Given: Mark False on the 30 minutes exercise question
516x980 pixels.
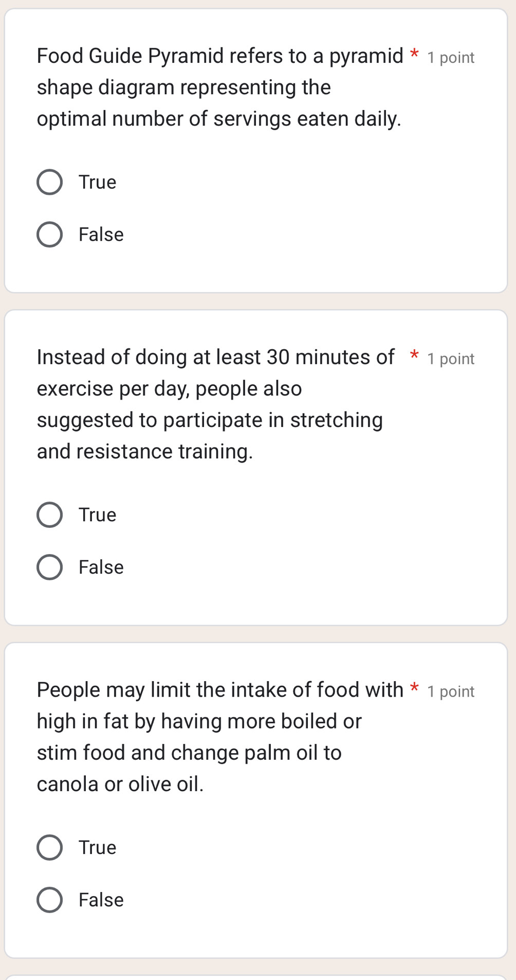Looking at the screenshot, I should pyautogui.click(x=50, y=567).
